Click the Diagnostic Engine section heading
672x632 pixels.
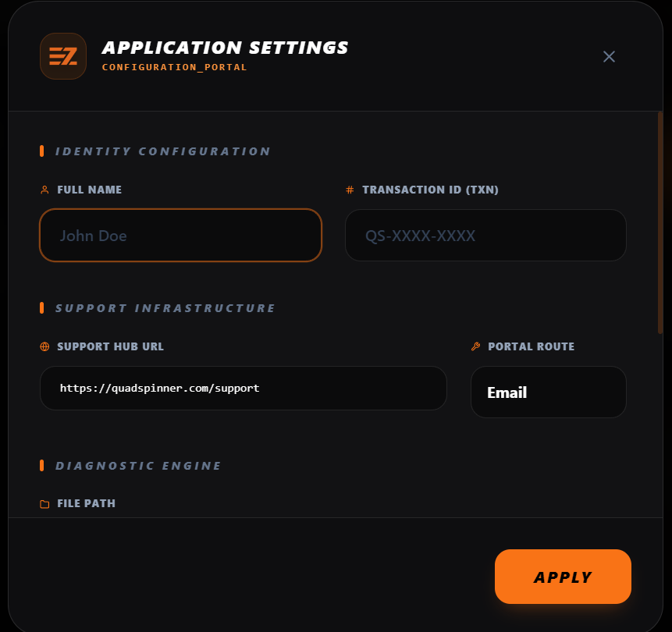click(138, 466)
